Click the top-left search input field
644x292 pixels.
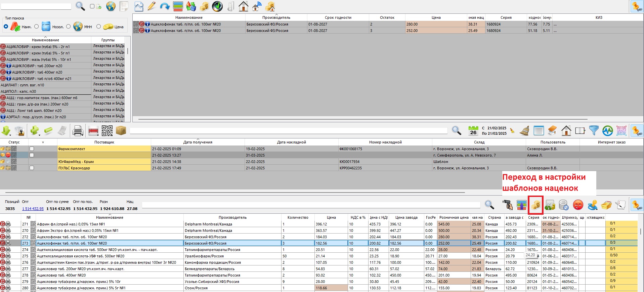pos(36,6)
